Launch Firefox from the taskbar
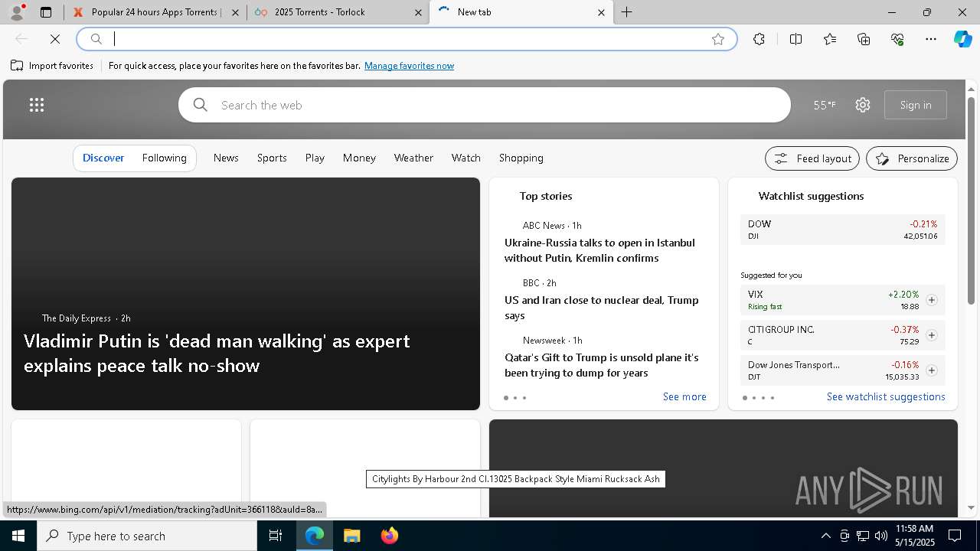The image size is (980, 551). (x=390, y=536)
